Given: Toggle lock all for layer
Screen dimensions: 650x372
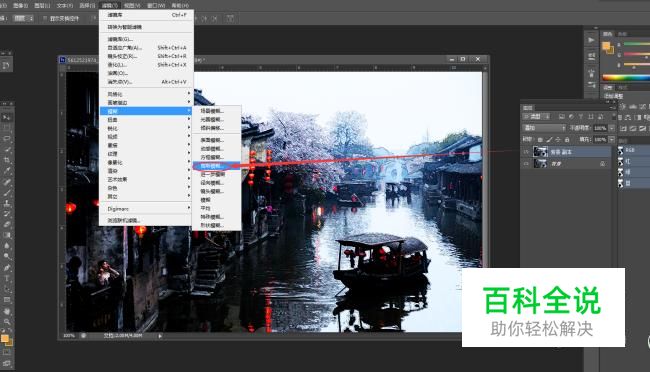Looking at the screenshot, I should [567, 140].
